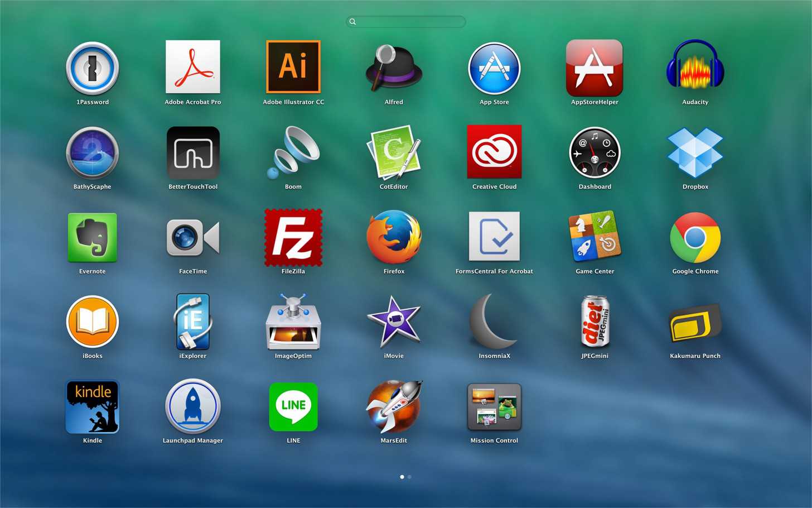Viewport: 812px width, 508px height.
Task: Open JPEGmini diet can icon
Action: [x=594, y=322]
